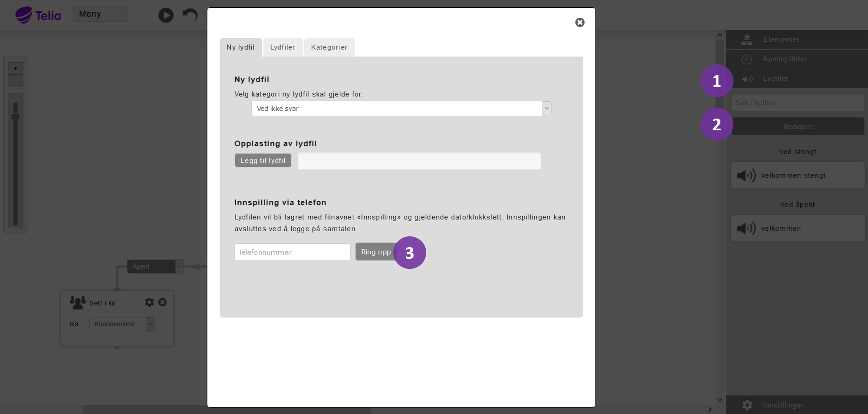Expand the Åpent dropdown

(x=179, y=266)
